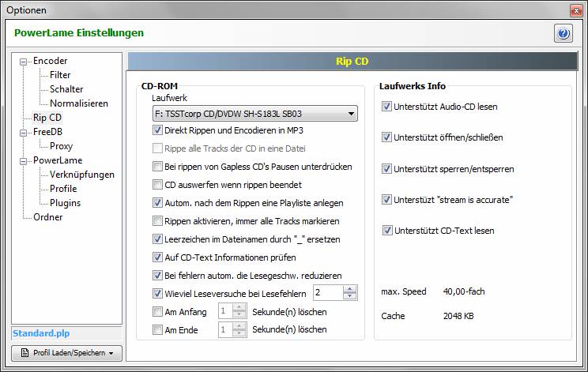Click the Leseversuche number input field
The image size is (588, 372).
(327, 292)
